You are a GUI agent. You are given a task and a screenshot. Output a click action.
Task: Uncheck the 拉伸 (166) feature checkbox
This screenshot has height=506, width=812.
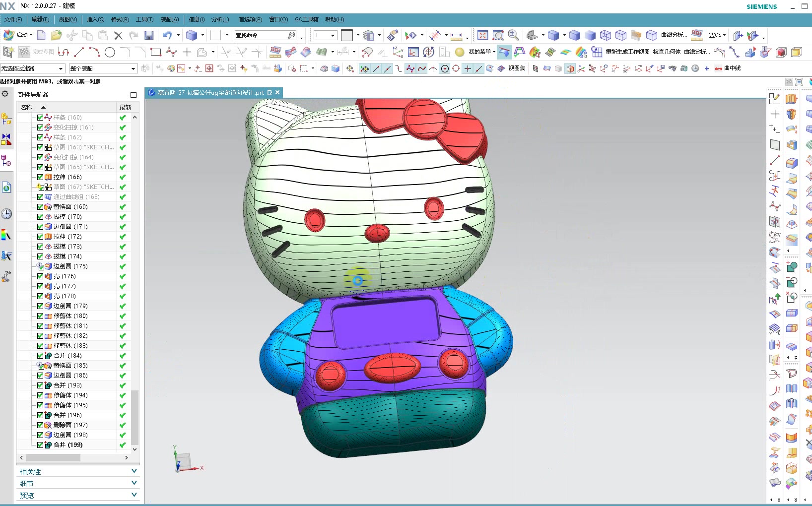(x=40, y=177)
